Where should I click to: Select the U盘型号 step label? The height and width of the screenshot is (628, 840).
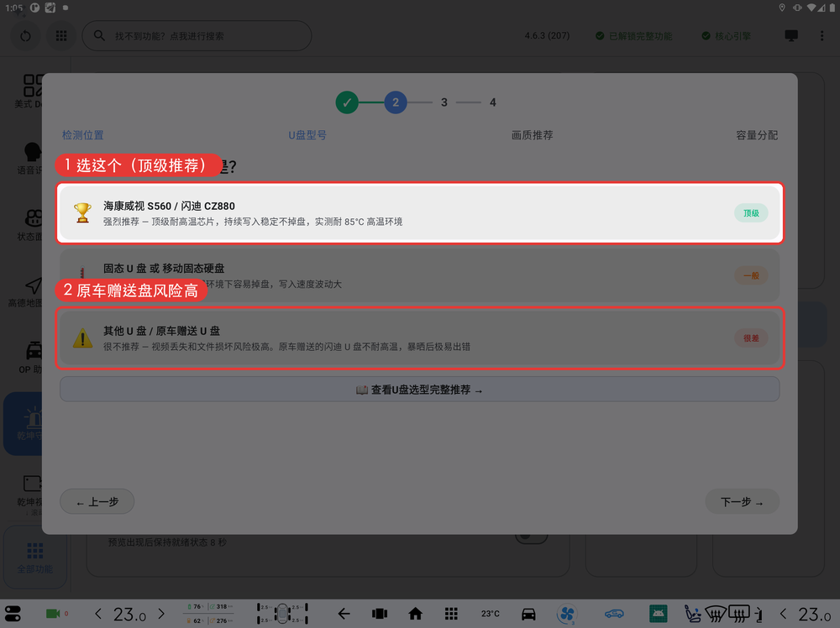[x=307, y=135]
